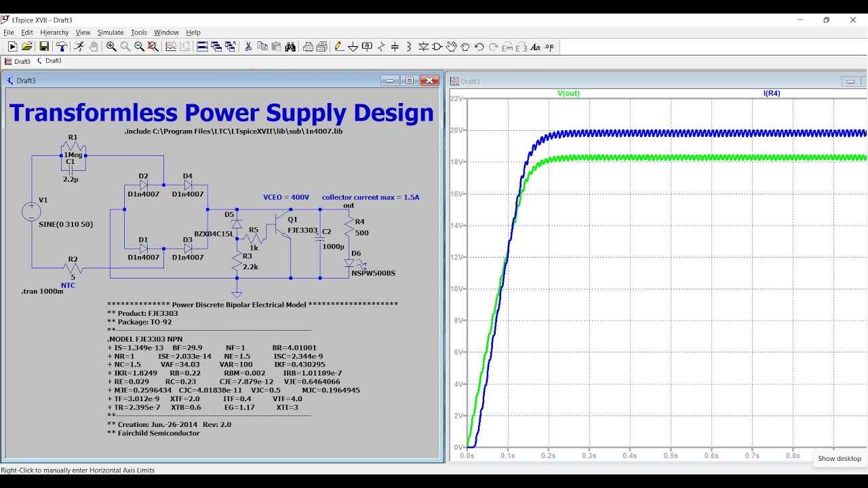Click the Open file folder icon
868x488 pixels.
click(27, 47)
